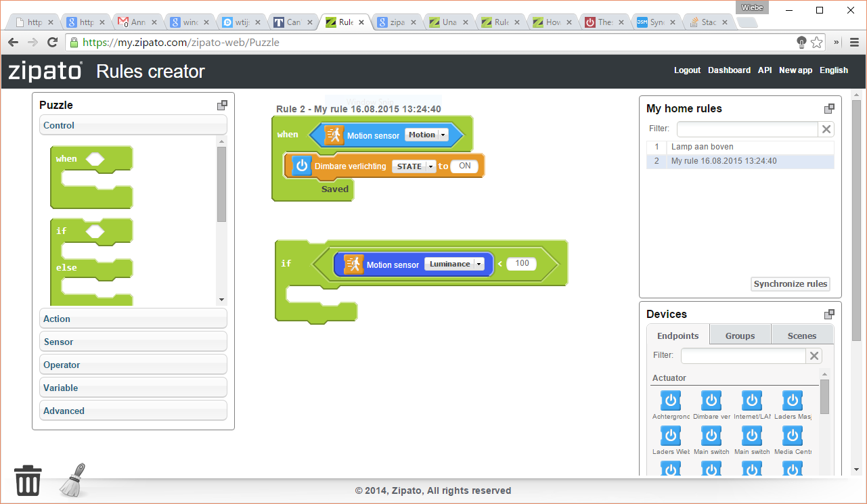The width and height of the screenshot is (867, 504).
Task: Click the Motion sensor icon in the if block
Action: [353, 264]
